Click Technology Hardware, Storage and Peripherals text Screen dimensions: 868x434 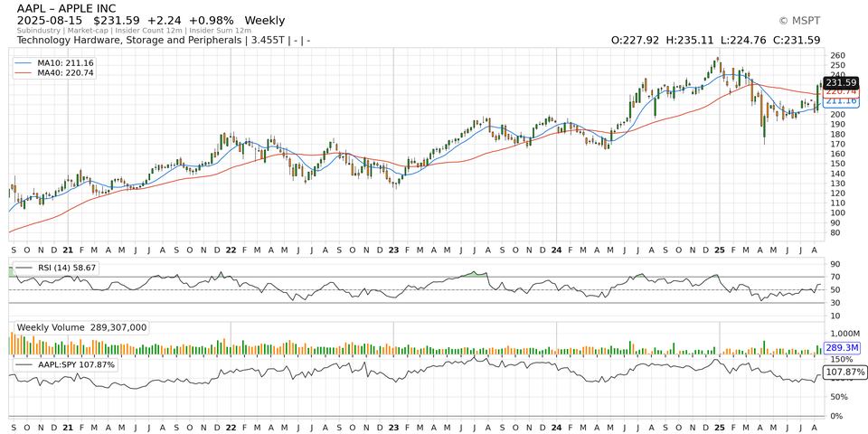pos(129,41)
